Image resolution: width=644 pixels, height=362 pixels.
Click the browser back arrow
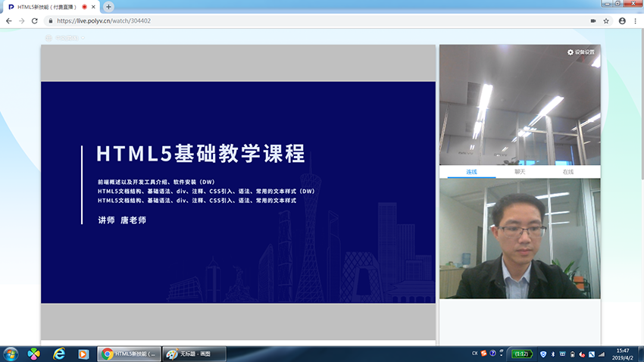8,21
